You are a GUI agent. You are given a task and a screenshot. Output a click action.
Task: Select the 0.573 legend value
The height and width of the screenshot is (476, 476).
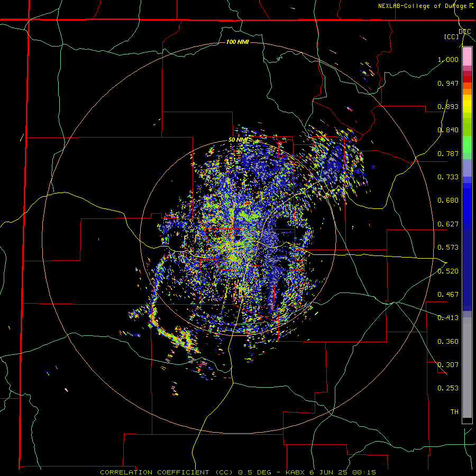(448, 248)
